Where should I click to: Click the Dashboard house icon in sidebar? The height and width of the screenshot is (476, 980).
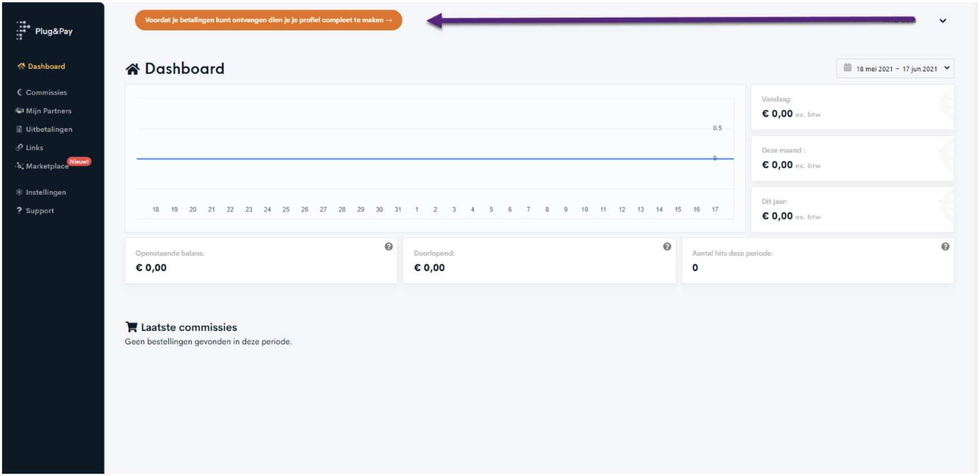21,66
